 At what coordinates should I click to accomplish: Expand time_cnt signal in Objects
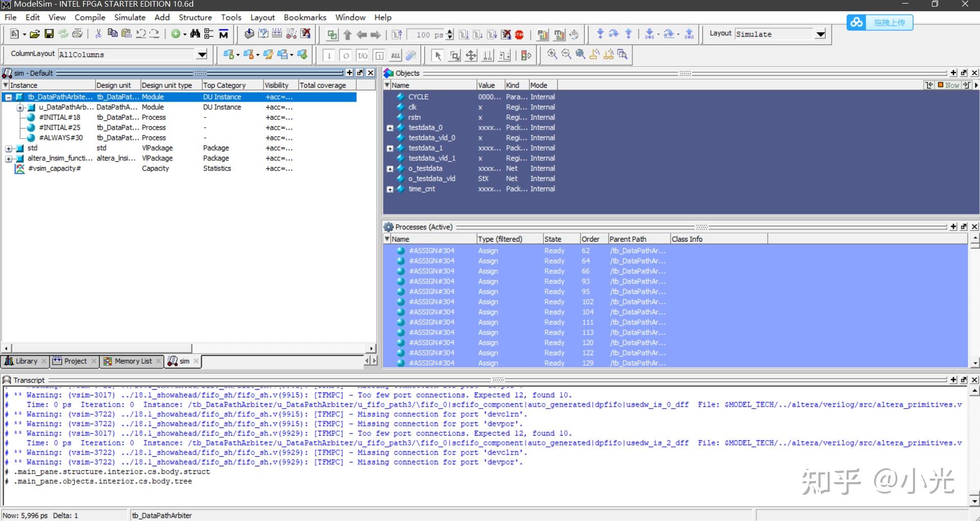(390, 190)
